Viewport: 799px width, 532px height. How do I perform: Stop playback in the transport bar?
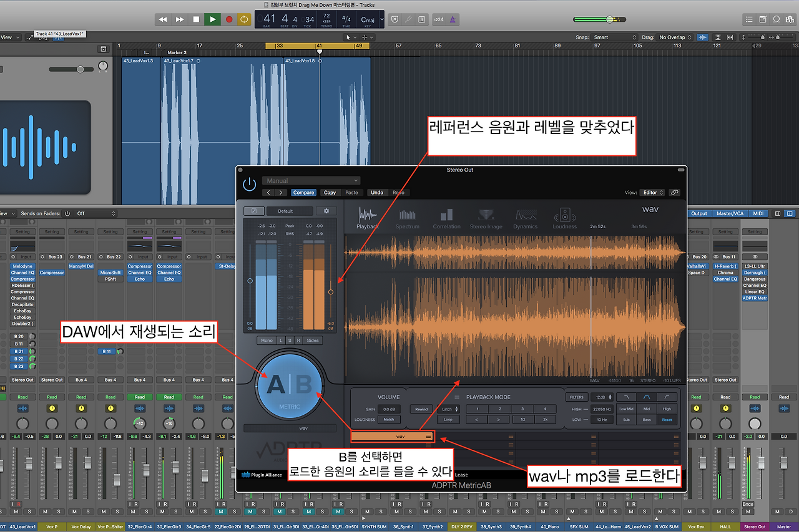pyautogui.click(x=196, y=19)
